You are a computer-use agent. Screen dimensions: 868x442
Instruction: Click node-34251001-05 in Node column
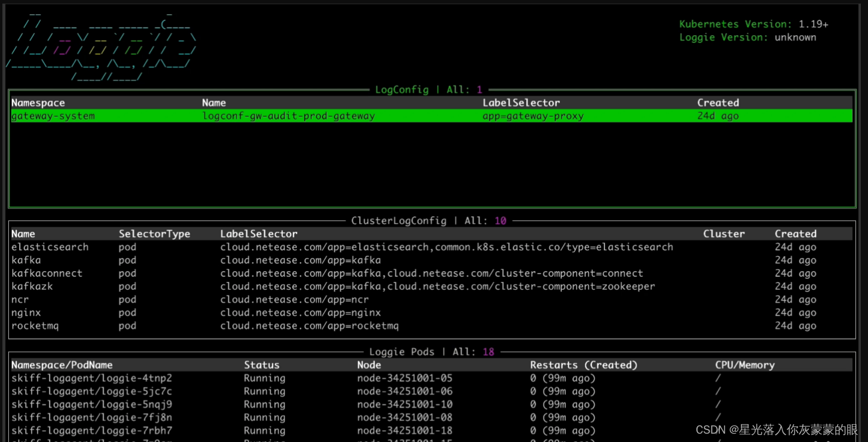405,378
